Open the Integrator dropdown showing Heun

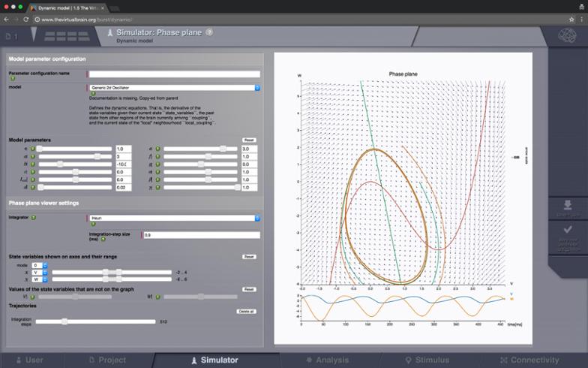point(174,218)
